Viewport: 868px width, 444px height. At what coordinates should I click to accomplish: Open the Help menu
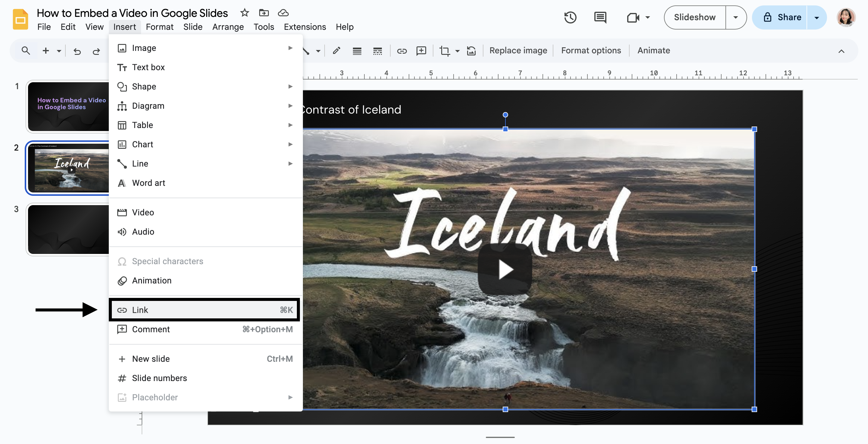344,27
